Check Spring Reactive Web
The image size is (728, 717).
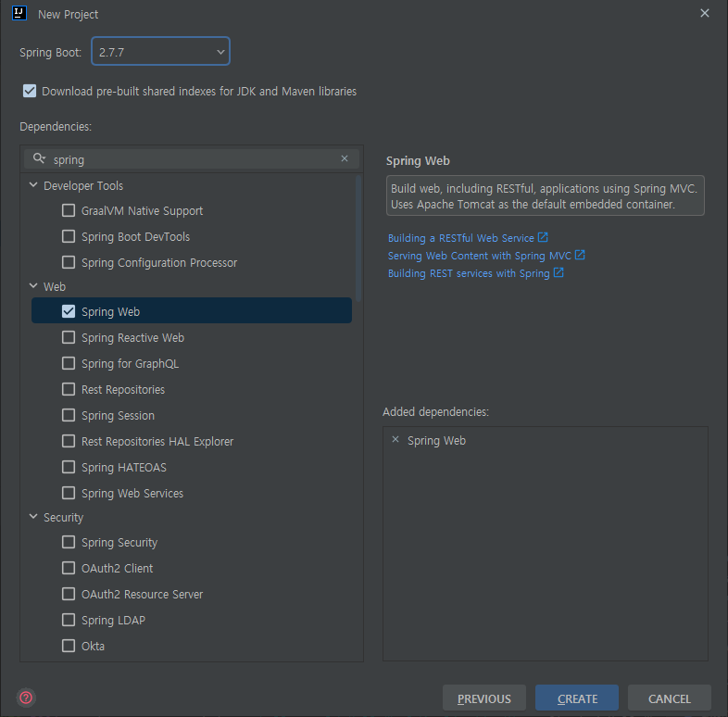click(69, 337)
